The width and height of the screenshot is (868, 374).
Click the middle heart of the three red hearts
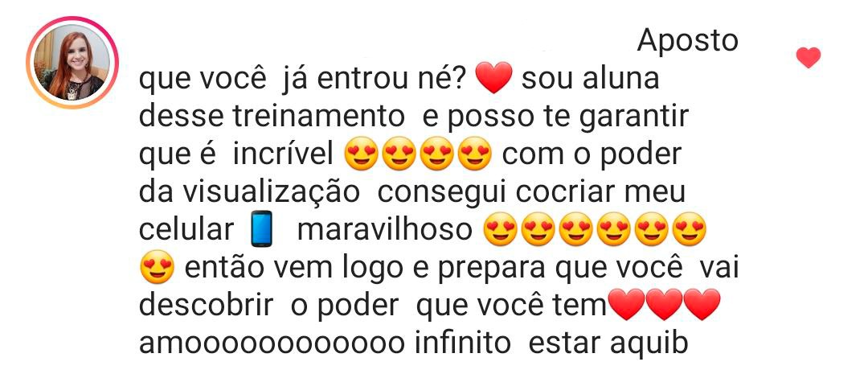point(665,304)
